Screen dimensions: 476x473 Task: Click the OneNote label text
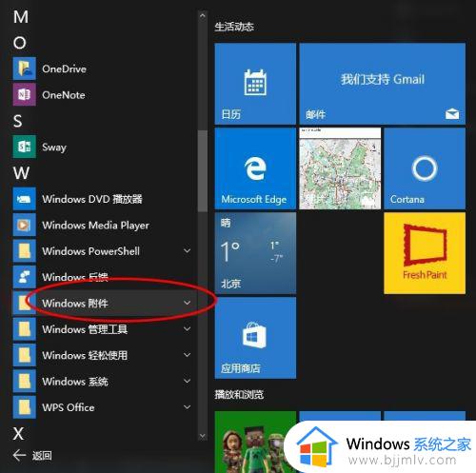click(64, 95)
